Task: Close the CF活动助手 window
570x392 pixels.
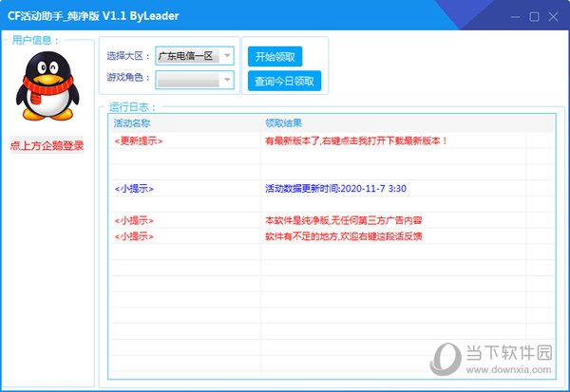Action: click(553, 17)
